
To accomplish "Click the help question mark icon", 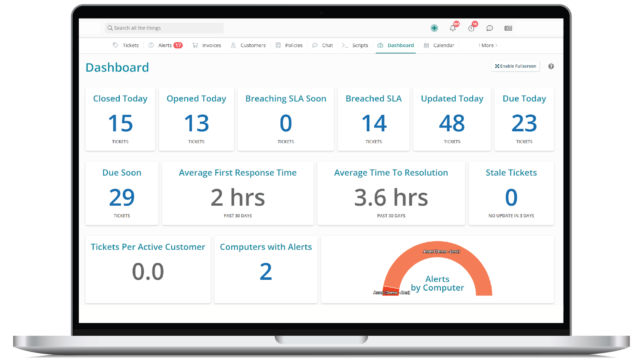I will point(551,66).
